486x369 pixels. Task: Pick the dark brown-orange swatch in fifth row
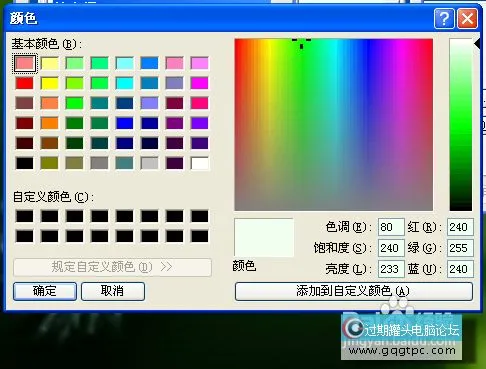(x=50, y=143)
